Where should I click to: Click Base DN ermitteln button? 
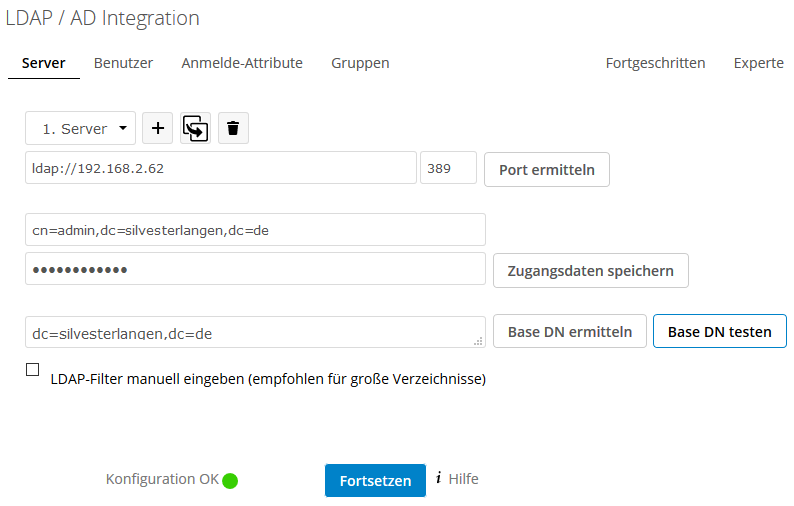pos(570,331)
